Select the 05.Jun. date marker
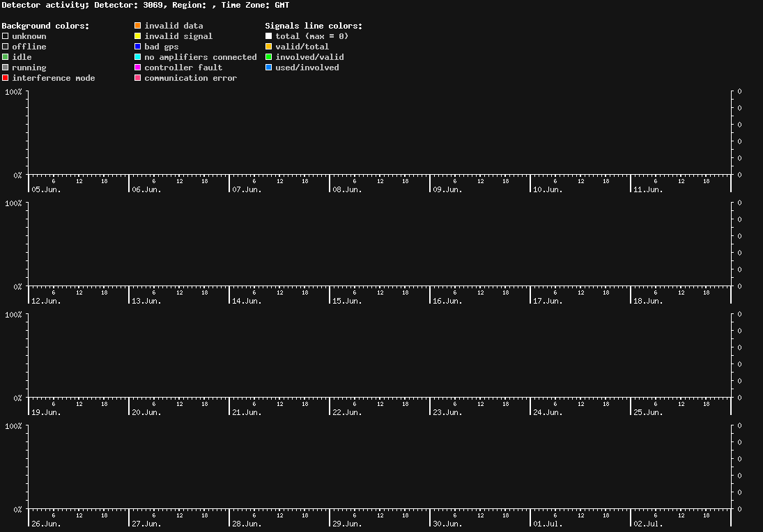Viewport: 763px width, 532px height. click(x=46, y=189)
